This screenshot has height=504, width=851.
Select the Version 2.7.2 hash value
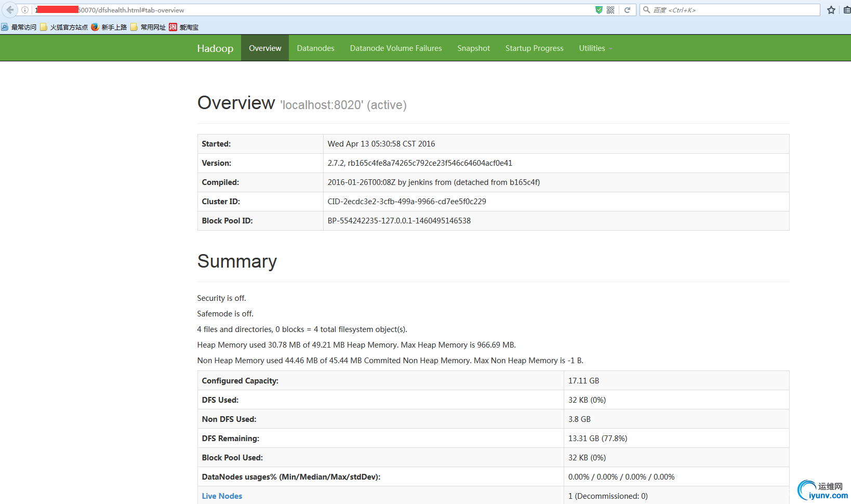[x=420, y=163]
